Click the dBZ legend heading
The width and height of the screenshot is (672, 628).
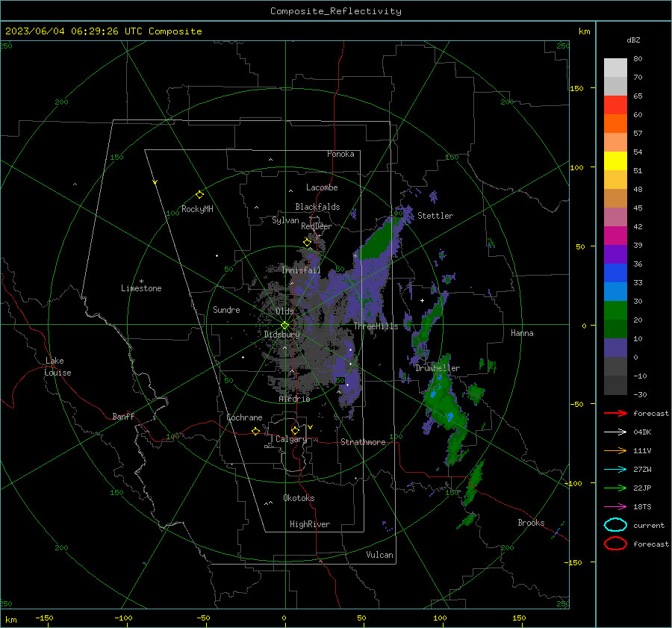[x=633, y=40]
